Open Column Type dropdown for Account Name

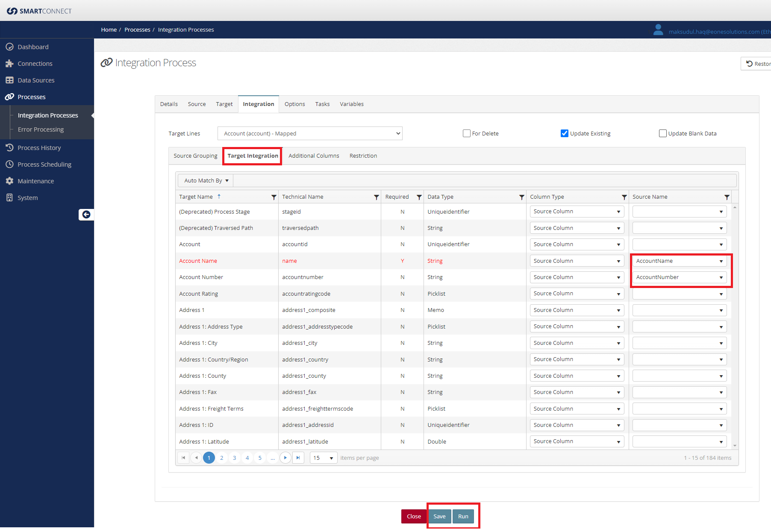tap(577, 261)
